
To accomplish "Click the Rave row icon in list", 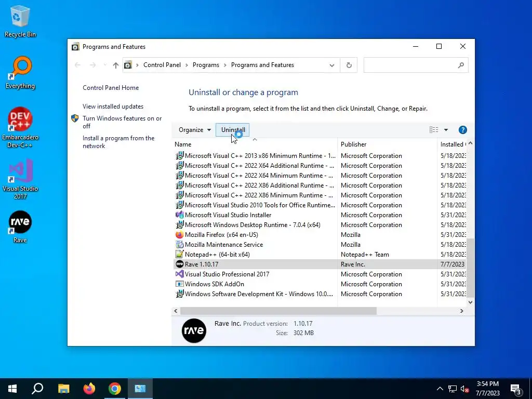I will pos(179,264).
